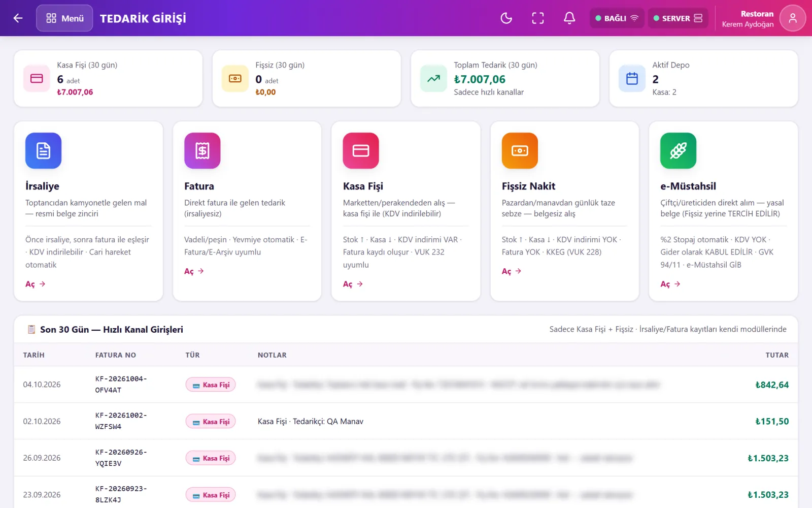
Task: Open the İrsaliye module via Aç
Action: [36, 284]
